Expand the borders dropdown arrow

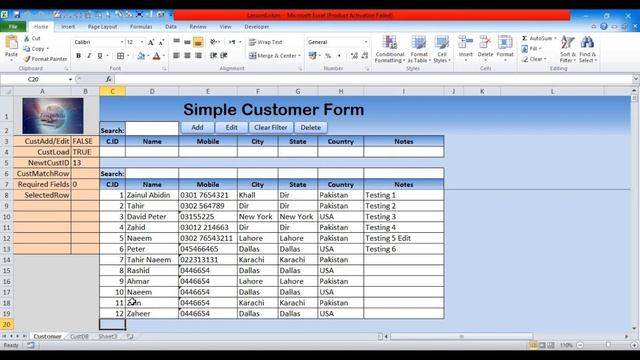pos(128,56)
